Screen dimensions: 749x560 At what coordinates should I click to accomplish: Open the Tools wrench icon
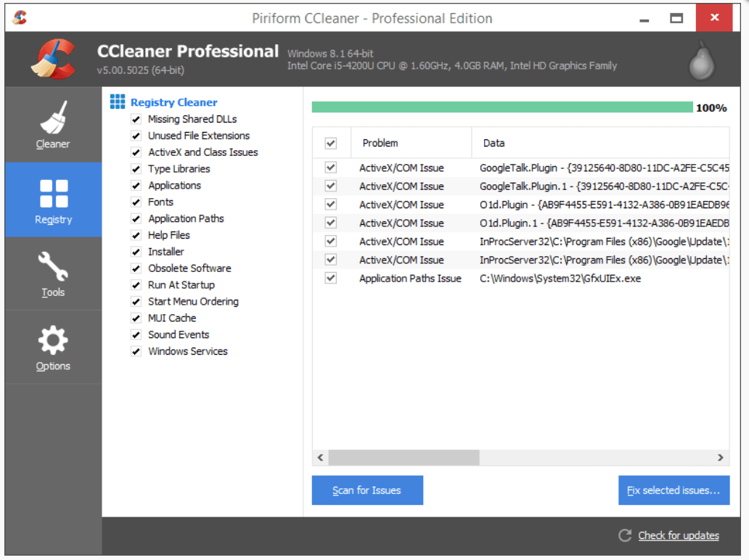coord(53,266)
